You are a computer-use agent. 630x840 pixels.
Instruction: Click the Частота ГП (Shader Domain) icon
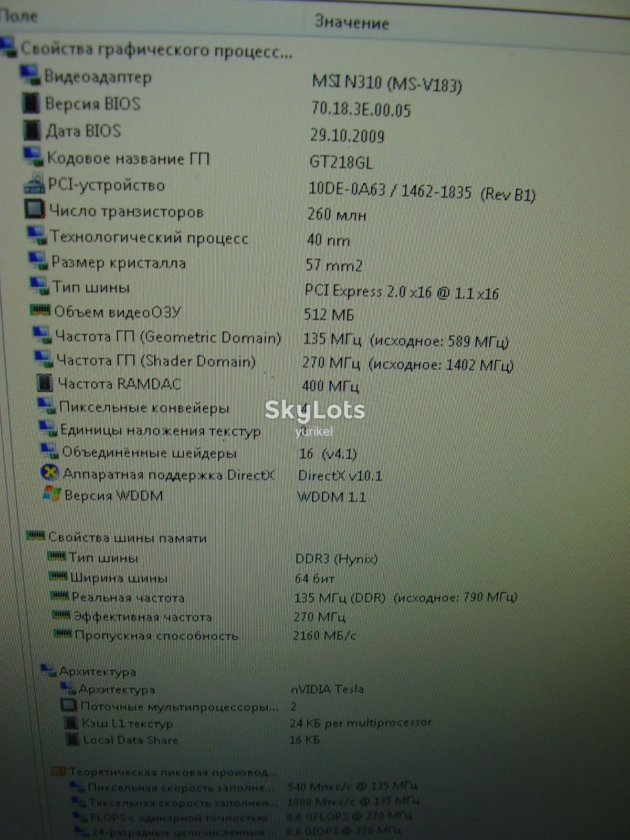click(44, 360)
